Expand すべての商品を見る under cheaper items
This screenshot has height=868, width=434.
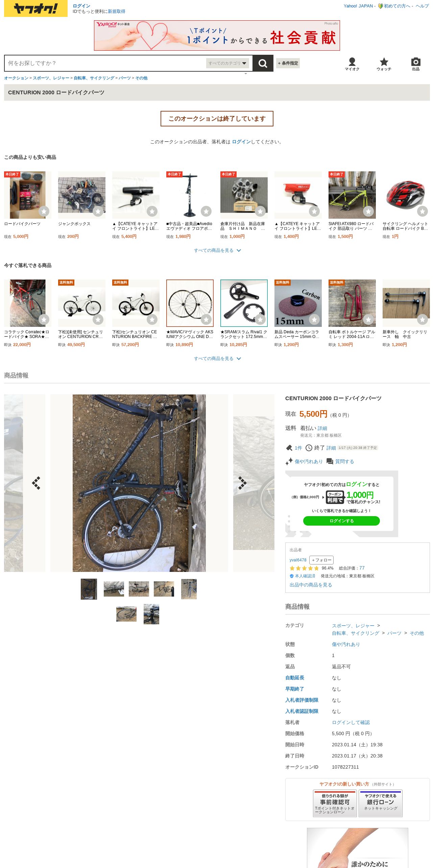[217, 250]
